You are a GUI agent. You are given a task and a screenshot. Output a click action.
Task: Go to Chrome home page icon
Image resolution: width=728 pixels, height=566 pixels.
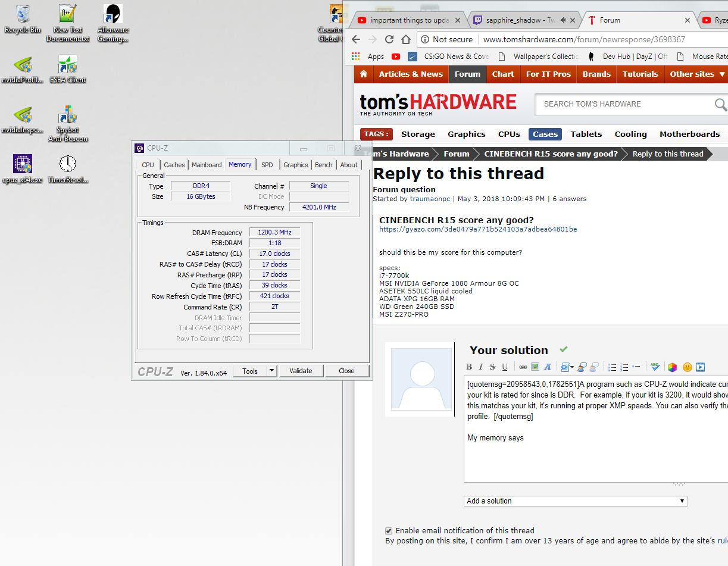pos(406,39)
